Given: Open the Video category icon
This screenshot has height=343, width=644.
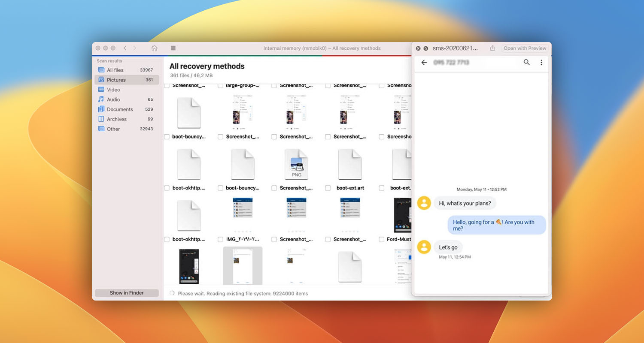Looking at the screenshot, I should pos(101,90).
